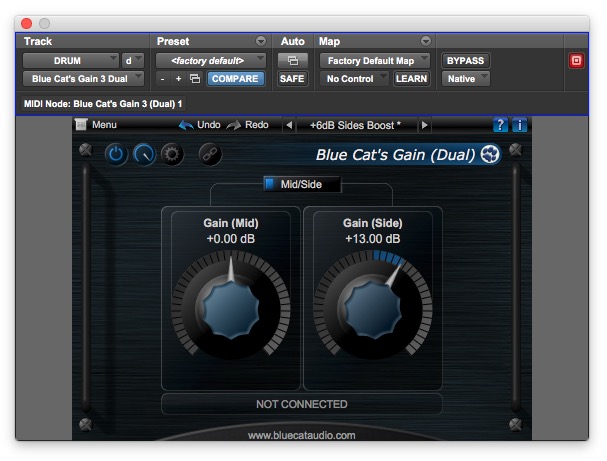Open the insert position 'd' dropdown
The width and height of the screenshot is (607, 461).
[x=133, y=61]
